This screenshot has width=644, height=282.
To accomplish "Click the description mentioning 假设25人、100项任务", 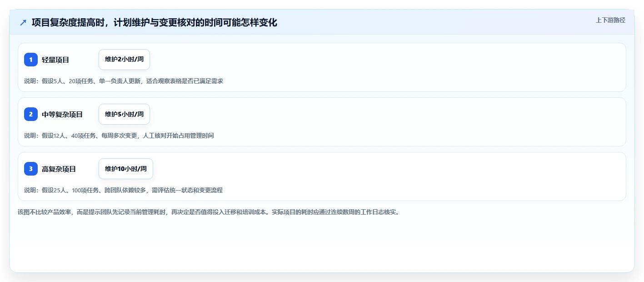I will pyautogui.click(x=124, y=190).
